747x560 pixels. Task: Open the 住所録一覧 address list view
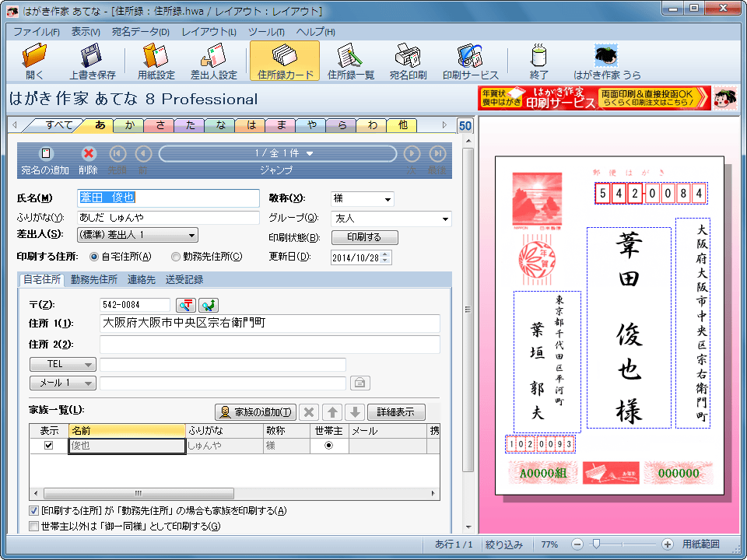pyautogui.click(x=350, y=57)
